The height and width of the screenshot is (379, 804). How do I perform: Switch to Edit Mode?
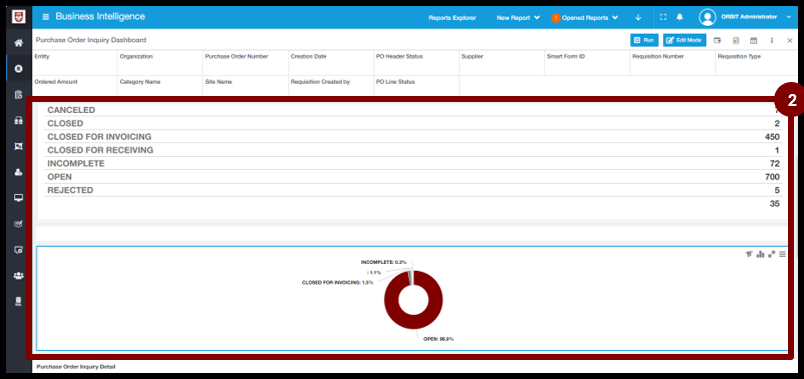pos(685,40)
